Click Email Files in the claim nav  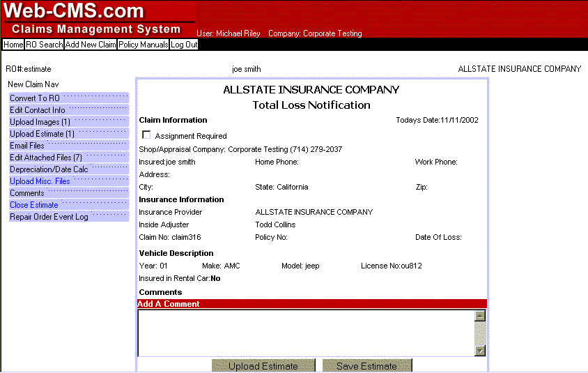pos(27,146)
